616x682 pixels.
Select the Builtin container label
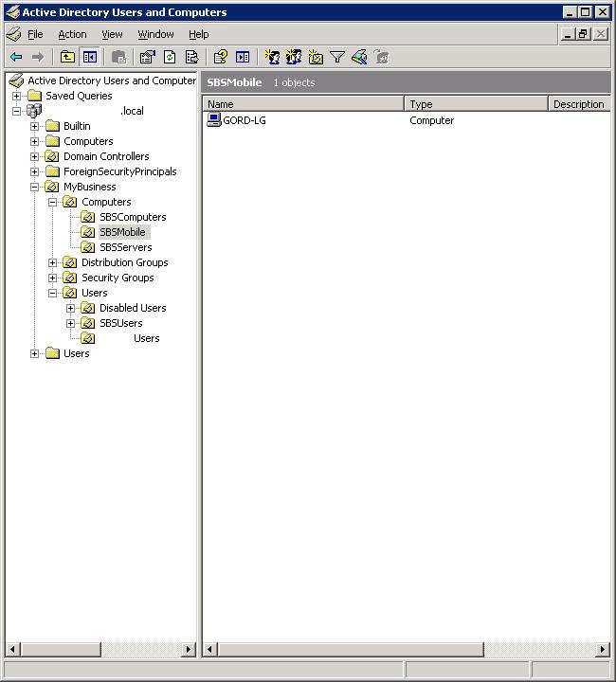(77, 126)
